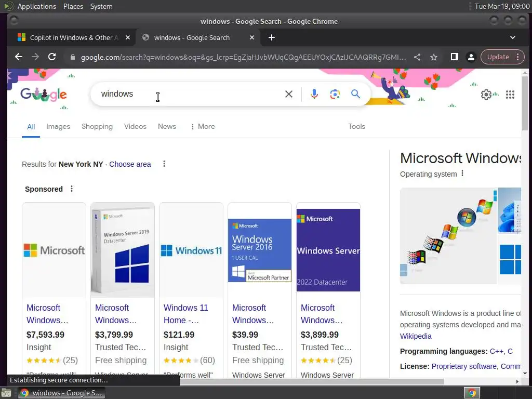Start a voice search with the microphone
The width and height of the screenshot is (532, 399).
pos(314,94)
